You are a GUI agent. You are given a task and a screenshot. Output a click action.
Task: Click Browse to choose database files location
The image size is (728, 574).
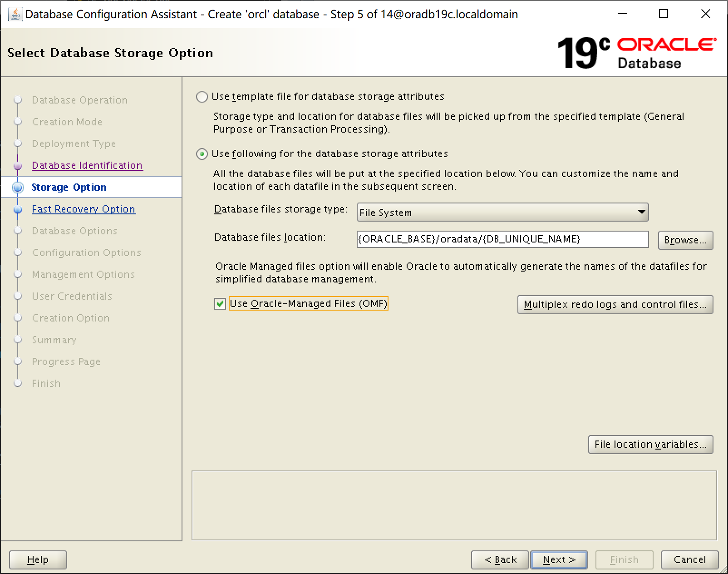(x=685, y=240)
